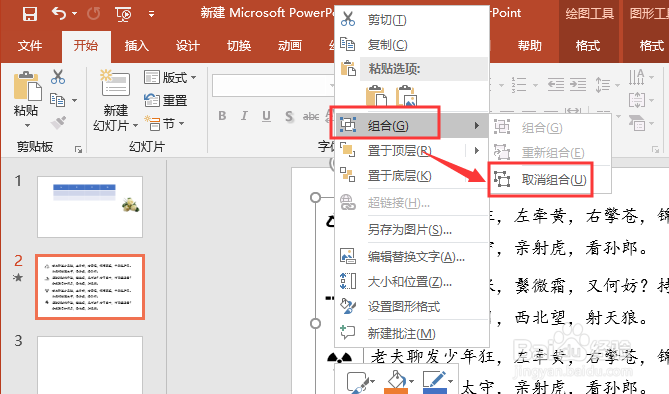Toggle Italic formatting

click(244, 116)
